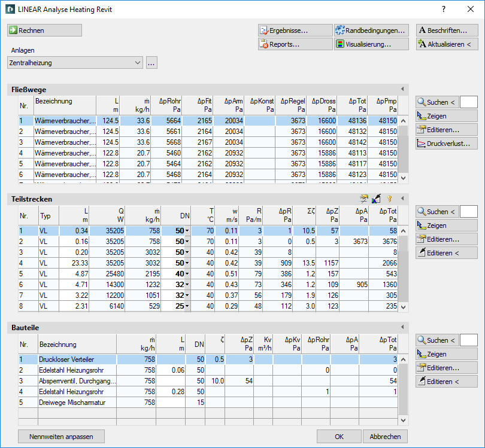
Task: Click Suchen in the Teilstrecken section
Action: (x=437, y=212)
